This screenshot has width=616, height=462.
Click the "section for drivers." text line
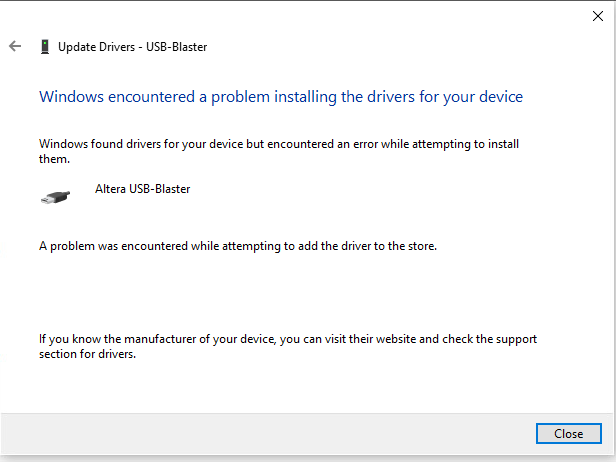tap(87, 353)
